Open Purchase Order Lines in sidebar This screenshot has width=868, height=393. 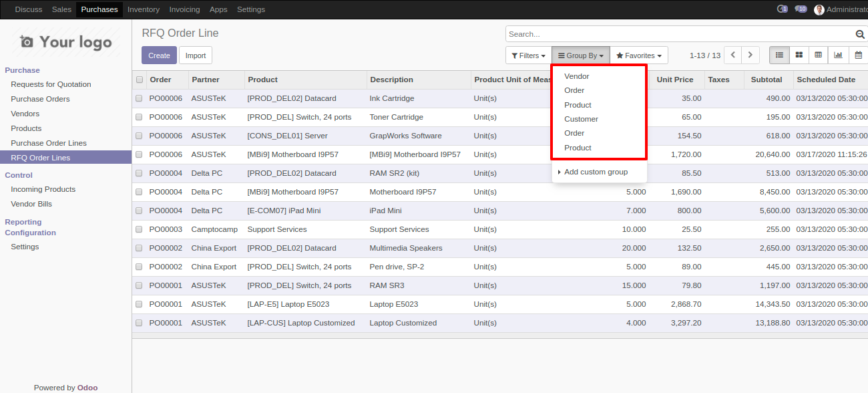tap(49, 143)
